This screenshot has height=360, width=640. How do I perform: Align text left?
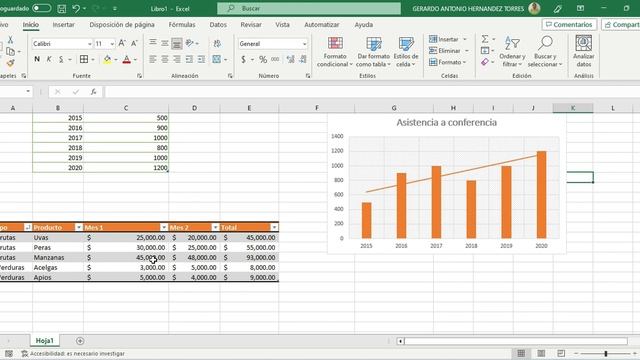153,60
